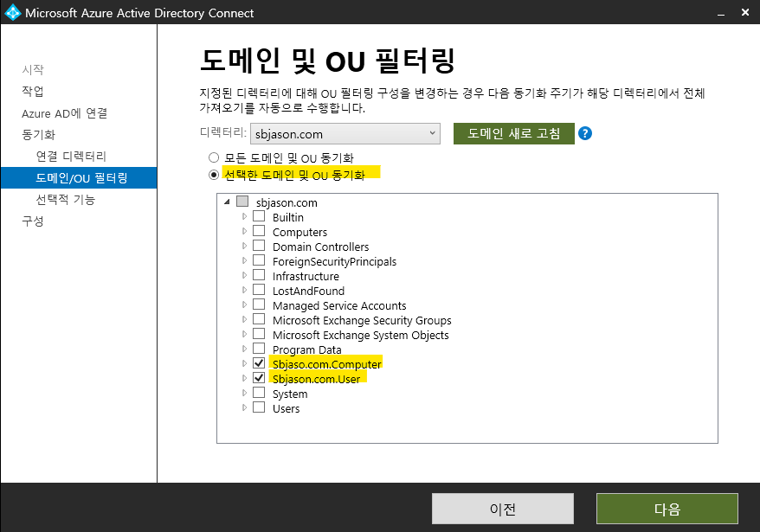Viewport: 760px width, 532px height.
Task: Expand Microsoft Exchange Security Groups node
Action: (244, 319)
